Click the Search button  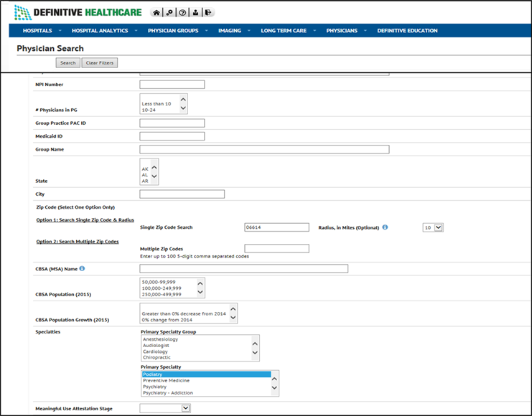click(68, 62)
